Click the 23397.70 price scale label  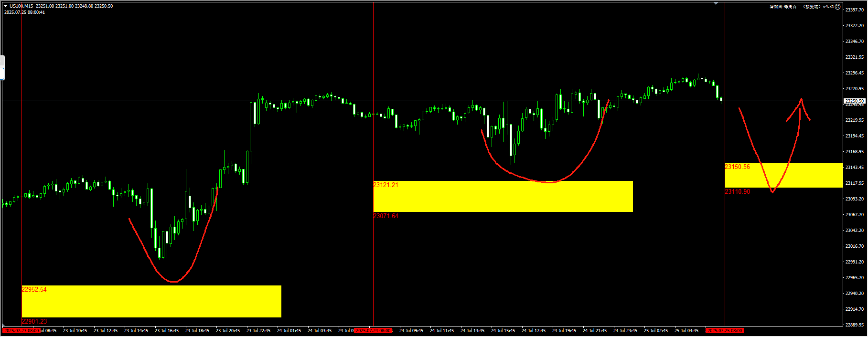click(855, 10)
